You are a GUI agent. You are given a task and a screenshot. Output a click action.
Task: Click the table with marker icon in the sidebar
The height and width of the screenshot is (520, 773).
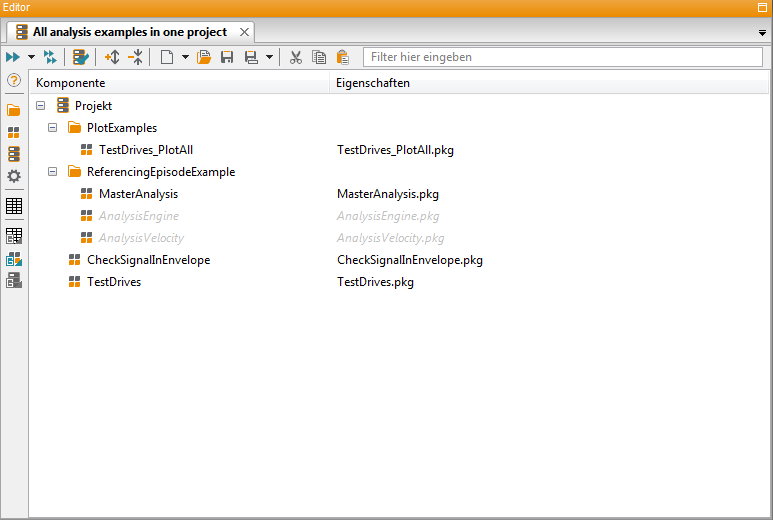tap(14, 236)
